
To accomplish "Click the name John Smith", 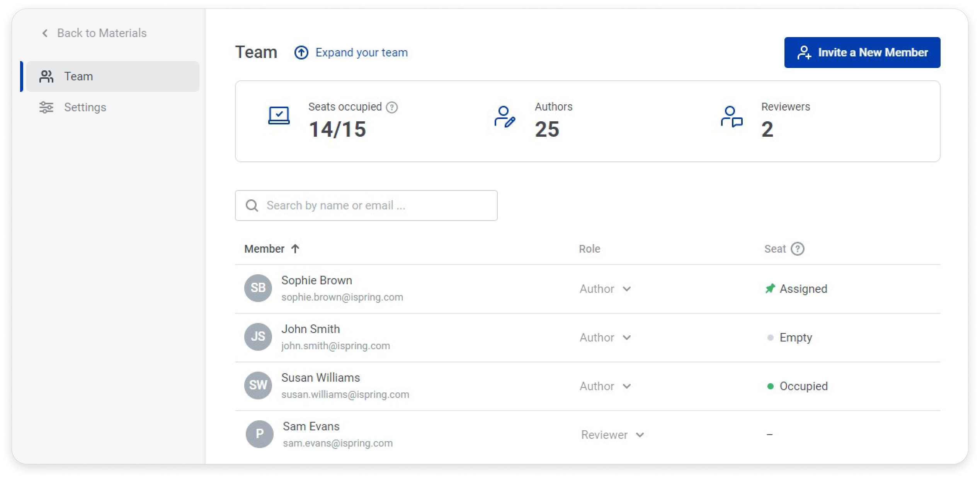I will pos(311,329).
